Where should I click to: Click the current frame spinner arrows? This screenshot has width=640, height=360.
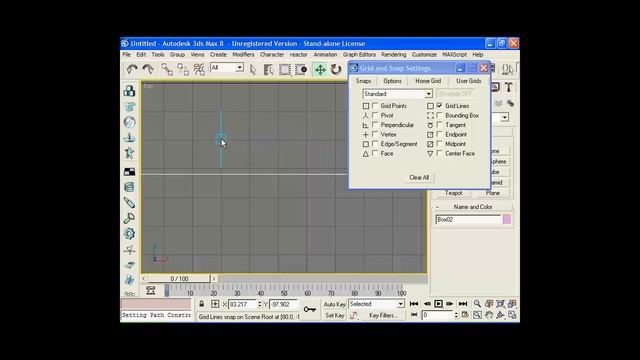(x=456, y=315)
